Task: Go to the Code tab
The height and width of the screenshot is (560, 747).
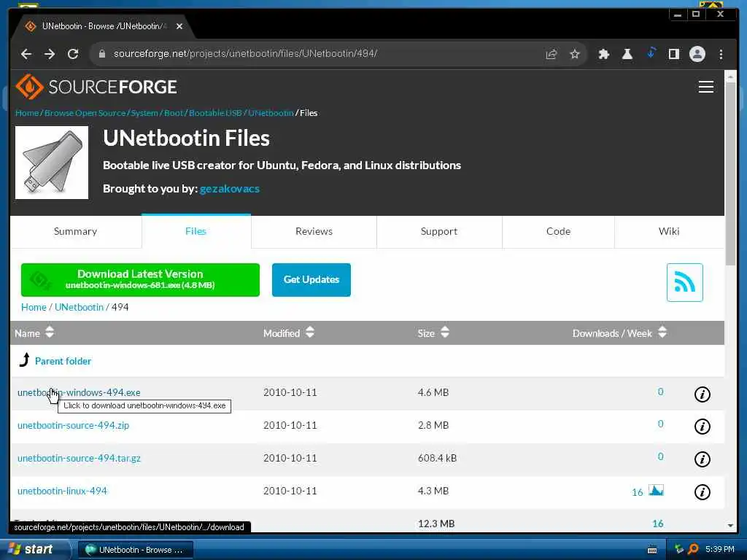Action: point(558,231)
